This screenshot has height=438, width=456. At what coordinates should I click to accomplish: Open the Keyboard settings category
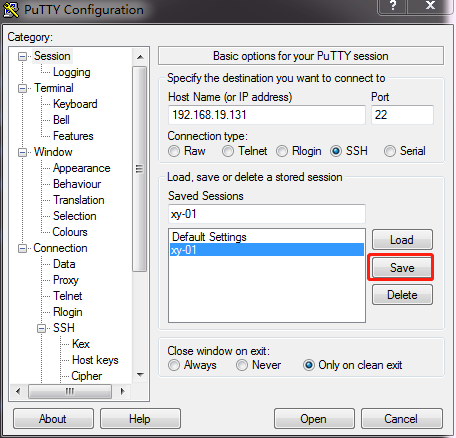tap(75, 104)
